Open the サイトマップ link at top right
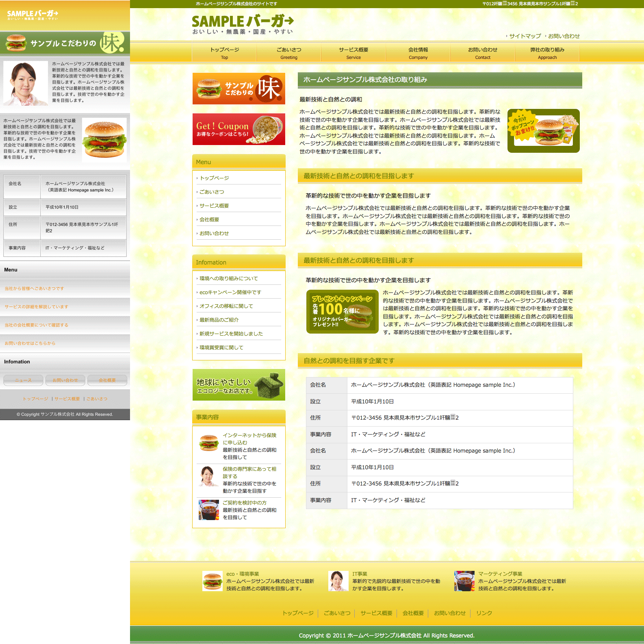The width and height of the screenshot is (644, 644). 525,36
